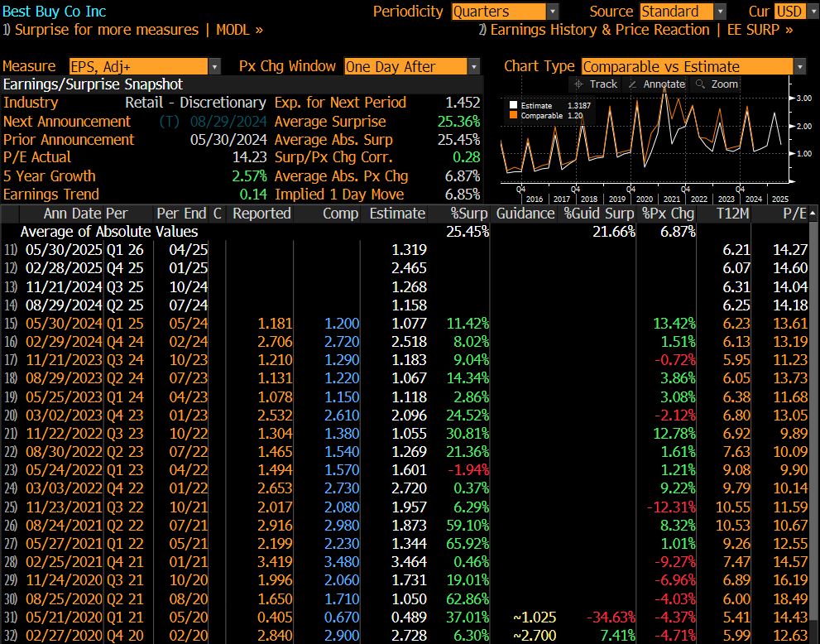Click the table scrollbar up arrow
This screenshot has width=820, height=644.
point(813,214)
